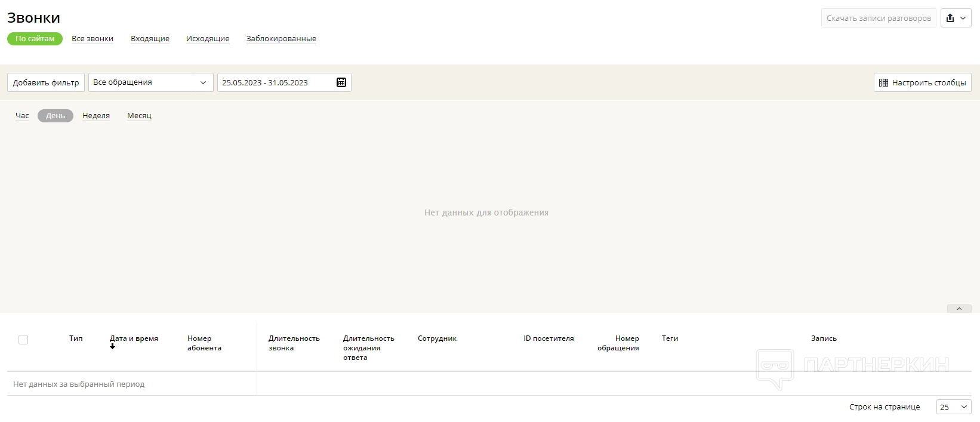The height and width of the screenshot is (422, 980).
Task: Select the По сайтам tab
Action: (35, 39)
